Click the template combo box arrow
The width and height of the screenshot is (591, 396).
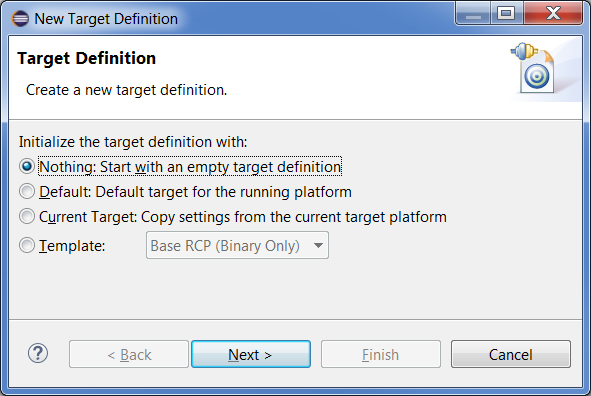[x=318, y=245]
